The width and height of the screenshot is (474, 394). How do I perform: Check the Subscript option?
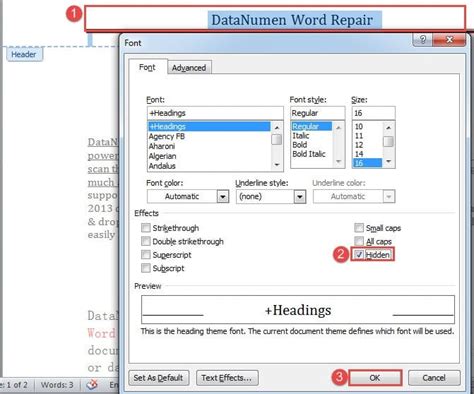[146, 268]
